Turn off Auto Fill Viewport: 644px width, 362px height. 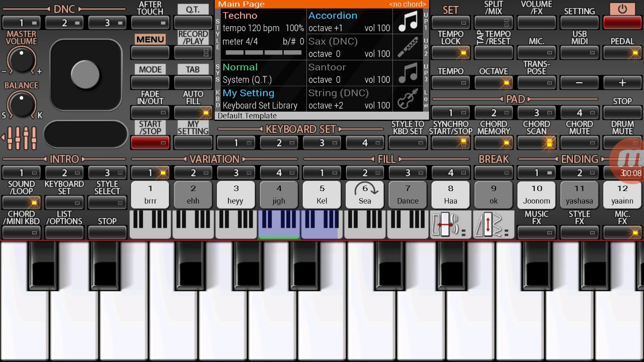[x=193, y=113]
